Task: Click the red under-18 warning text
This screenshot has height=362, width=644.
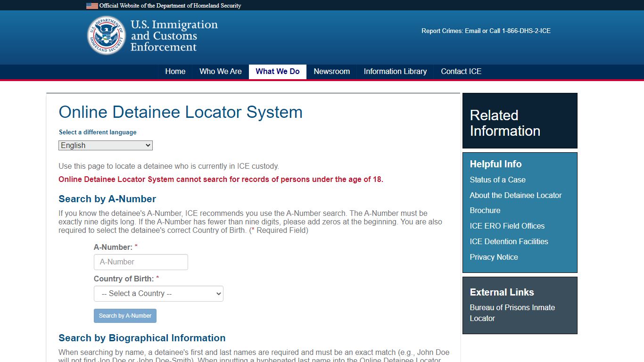Action: coord(221,180)
